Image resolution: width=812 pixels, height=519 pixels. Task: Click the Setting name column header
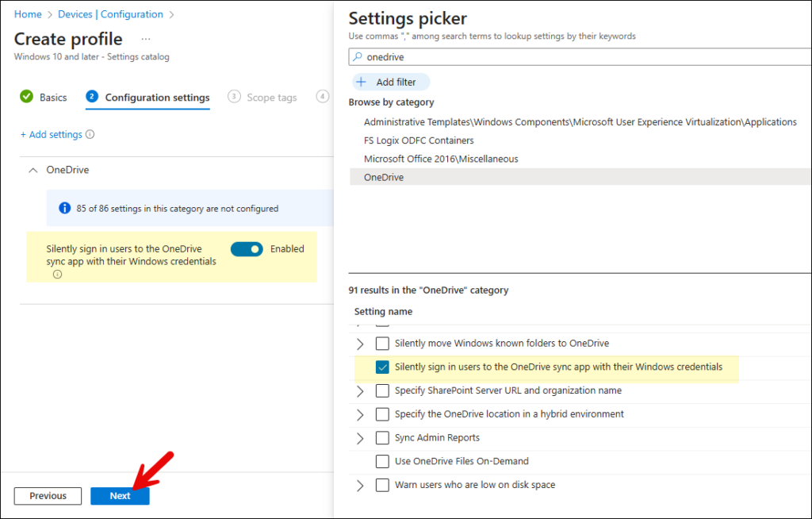383,312
